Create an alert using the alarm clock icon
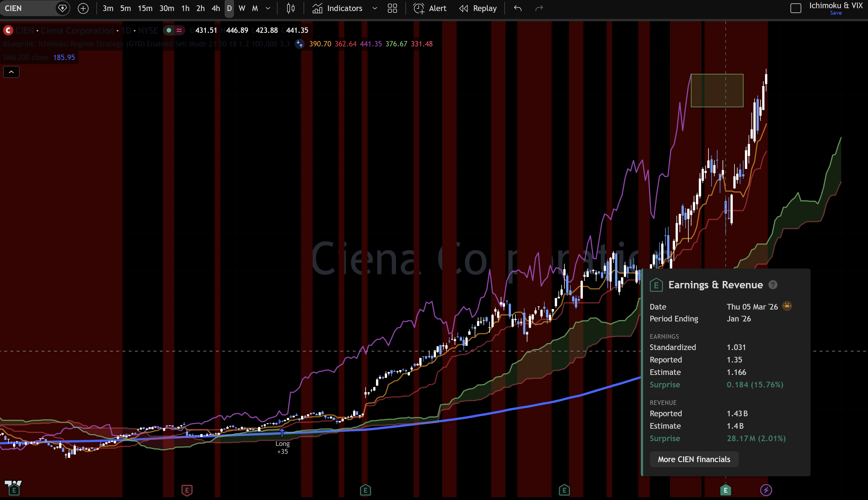Screen dimensions: 868x500 click(419, 8)
